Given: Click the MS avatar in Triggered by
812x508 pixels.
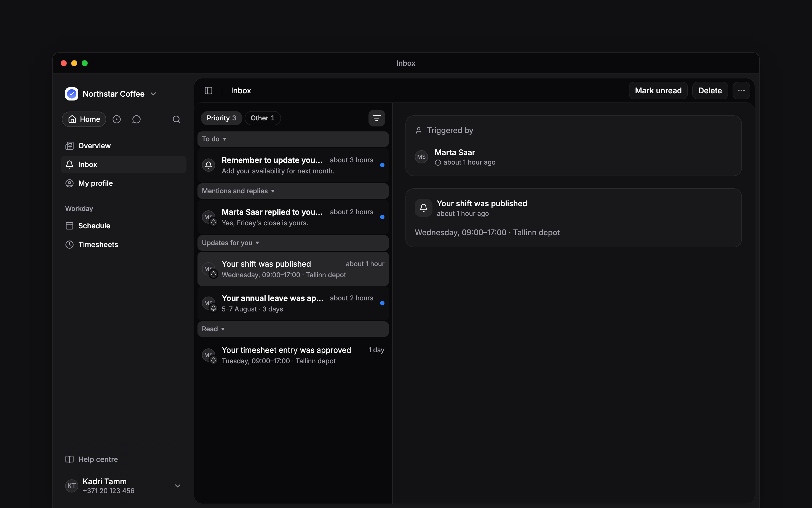Looking at the screenshot, I should [x=421, y=157].
